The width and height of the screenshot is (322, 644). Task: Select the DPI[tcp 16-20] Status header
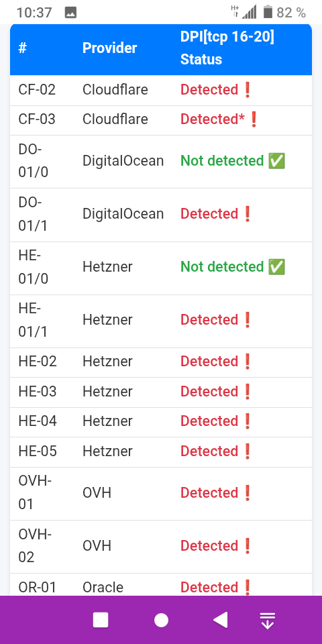pos(227,48)
